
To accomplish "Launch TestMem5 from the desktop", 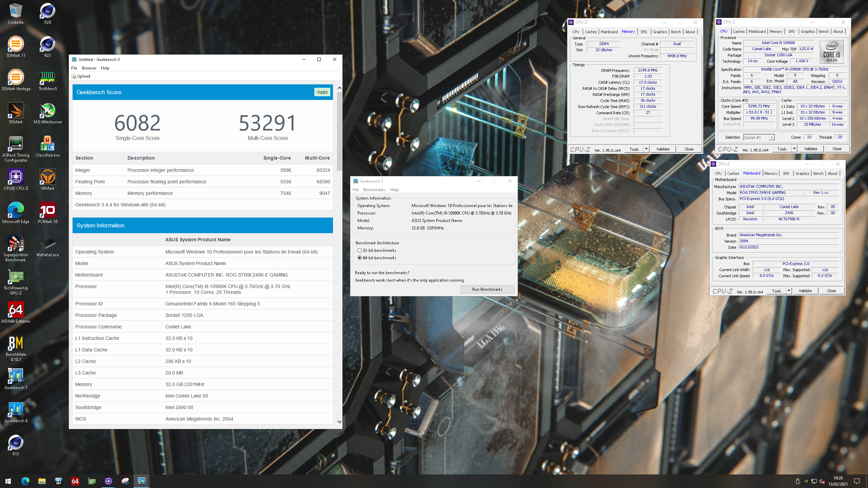I will point(47,80).
